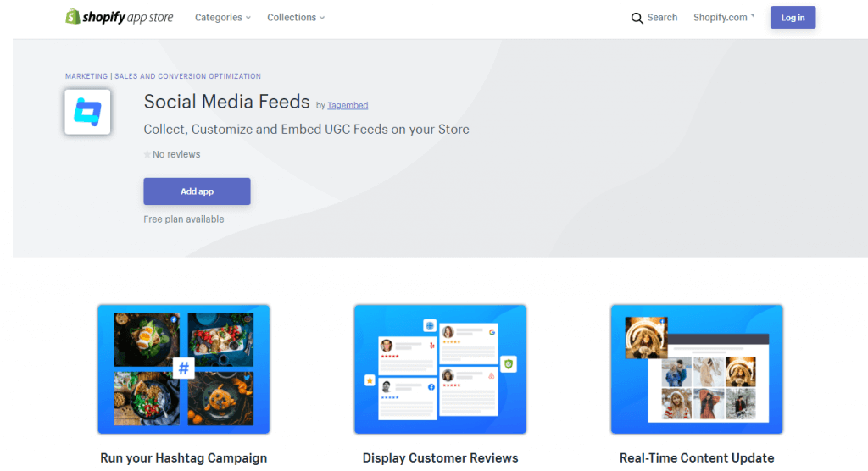Click the Social Media Feeds title
Image resolution: width=868 pixels, height=471 pixels.
click(x=227, y=102)
